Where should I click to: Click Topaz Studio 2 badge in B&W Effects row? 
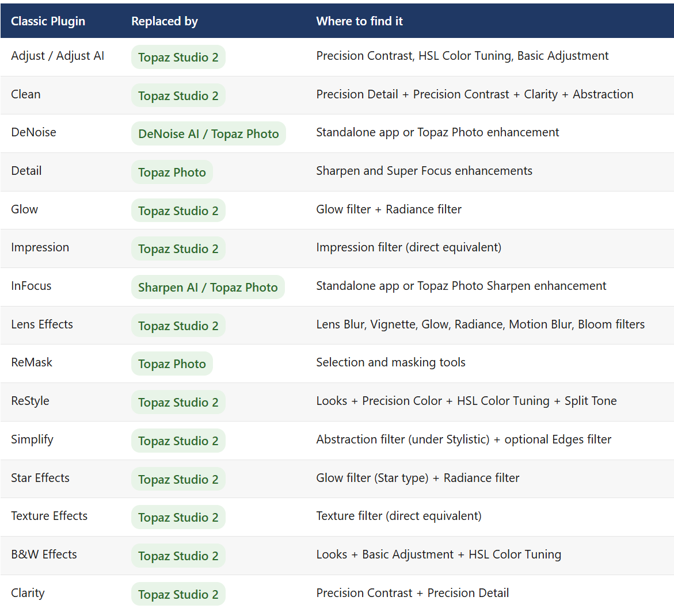click(x=178, y=556)
